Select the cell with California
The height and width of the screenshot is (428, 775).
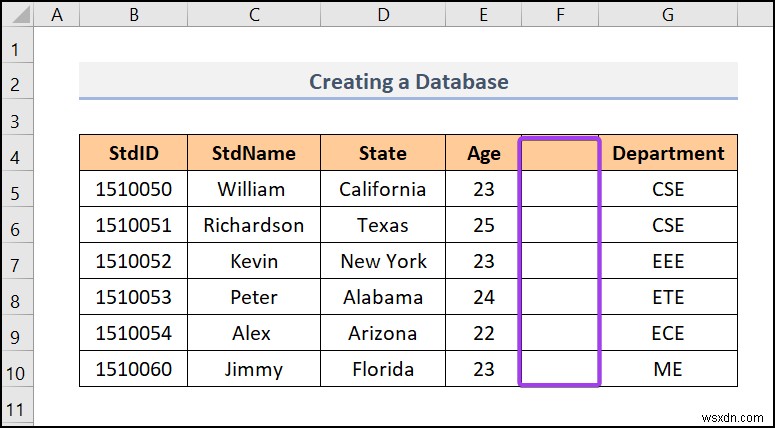(x=382, y=189)
